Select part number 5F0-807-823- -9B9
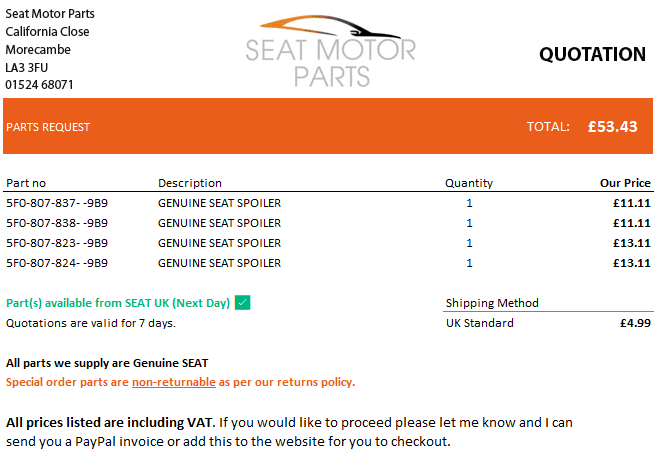Screen dimensions: 665x467 point(57,243)
